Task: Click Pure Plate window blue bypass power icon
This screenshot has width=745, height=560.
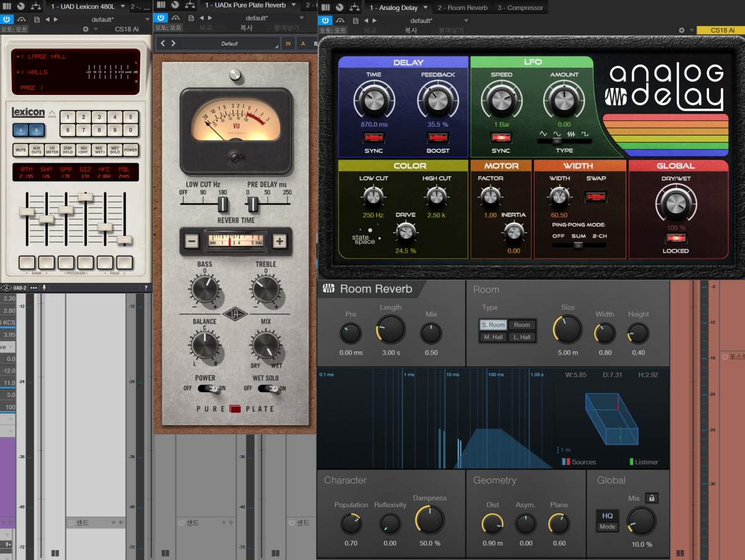Action: click(x=160, y=19)
